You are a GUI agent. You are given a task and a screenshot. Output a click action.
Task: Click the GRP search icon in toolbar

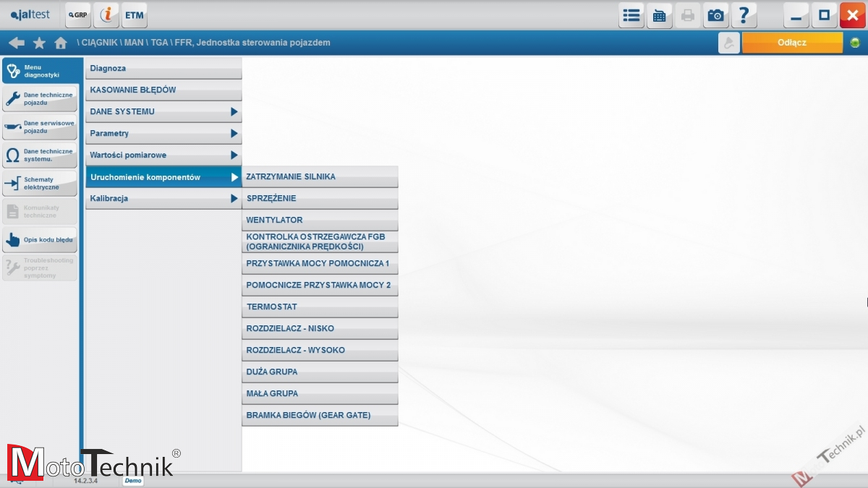point(78,15)
